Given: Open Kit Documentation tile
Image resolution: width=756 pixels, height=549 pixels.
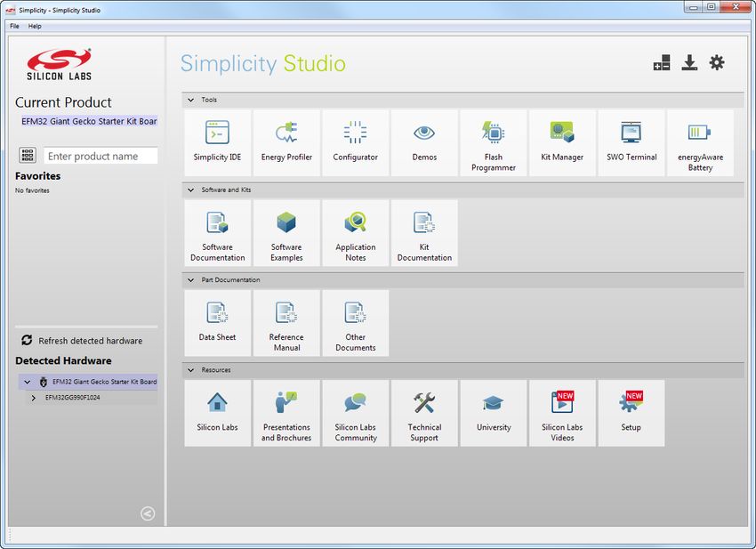Looking at the screenshot, I should click(x=424, y=233).
